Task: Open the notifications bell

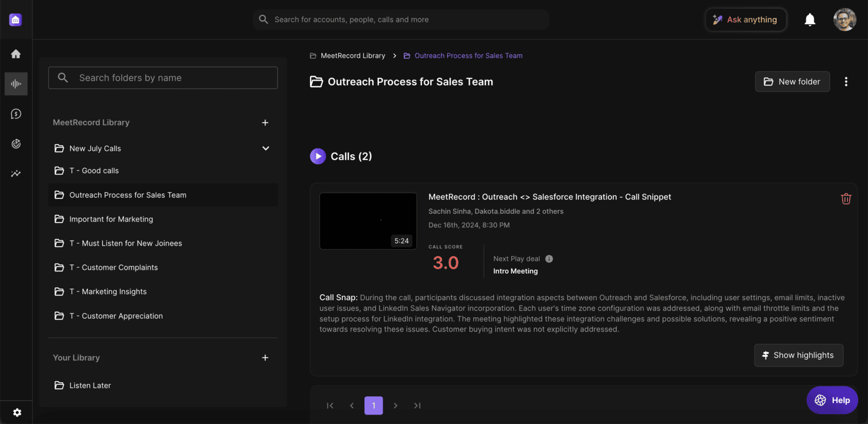Action: pyautogui.click(x=810, y=20)
